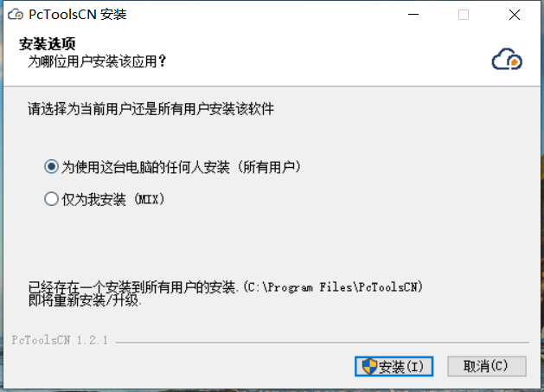Choose the 仅为我安装 radio button
This screenshot has height=392, width=544.
[x=51, y=199]
